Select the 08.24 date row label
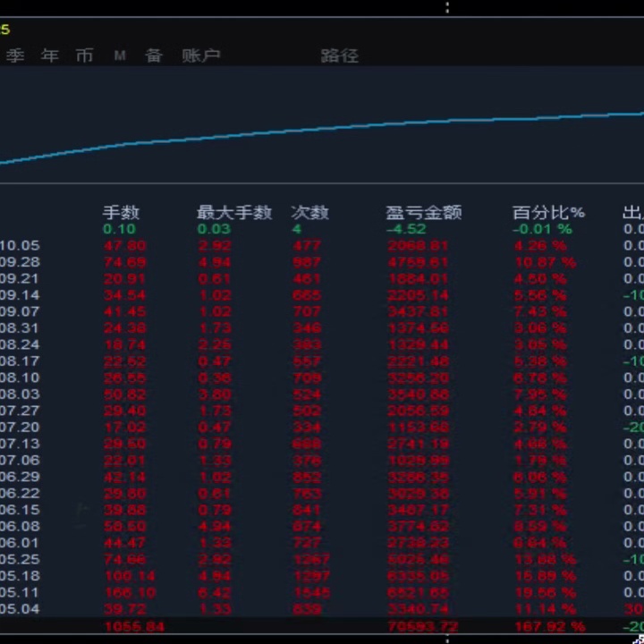 [x=20, y=344]
